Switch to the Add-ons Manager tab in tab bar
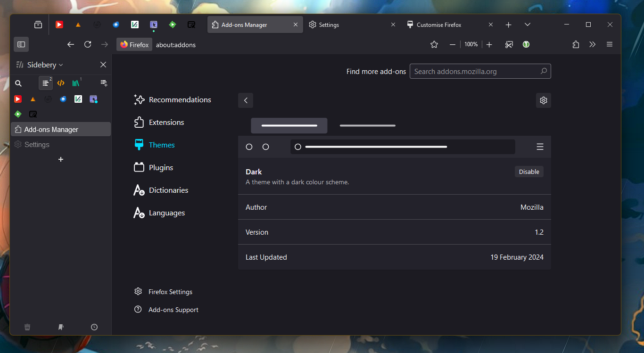The image size is (644, 353). coord(256,25)
